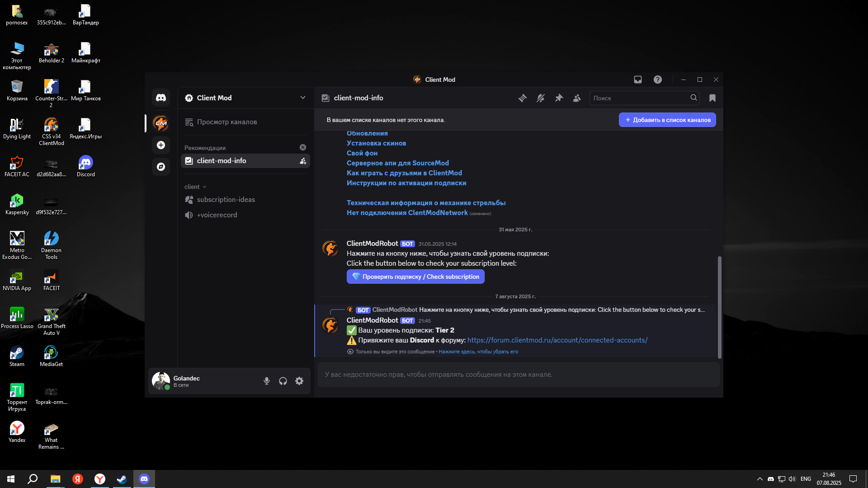Collapse the client channel category
Screen dimensions: 868x488
point(195,187)
